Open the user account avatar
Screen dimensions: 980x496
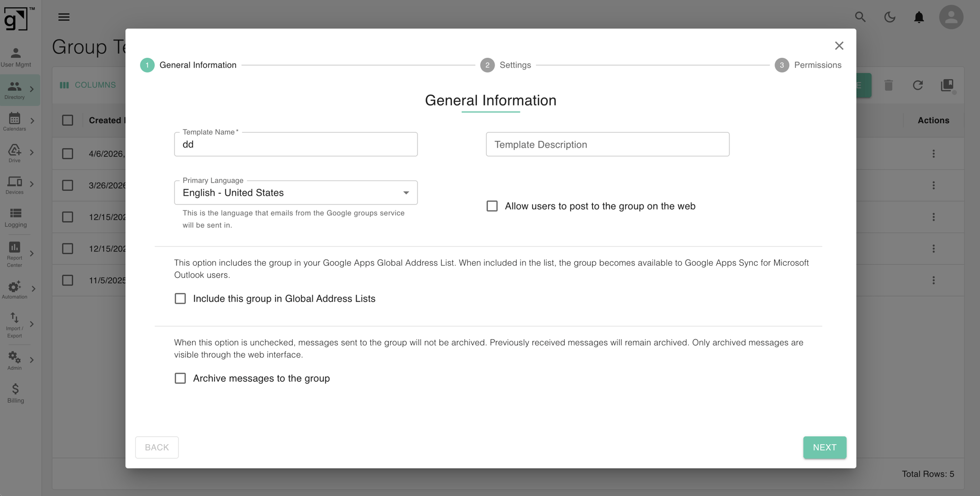tap(951, 17)
